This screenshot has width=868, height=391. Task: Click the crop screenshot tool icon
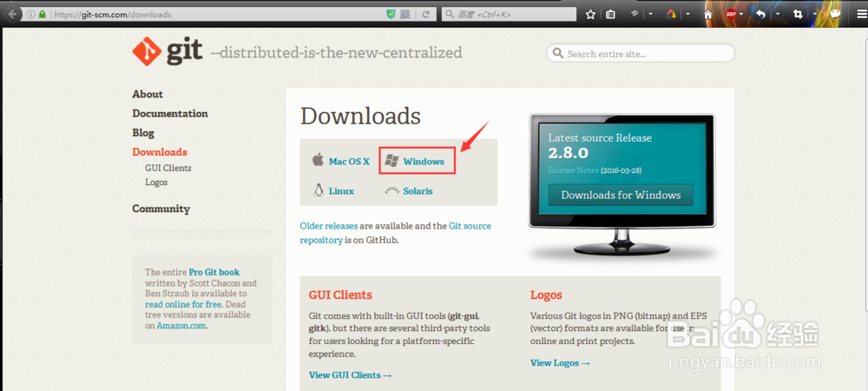tap(798, 15)
